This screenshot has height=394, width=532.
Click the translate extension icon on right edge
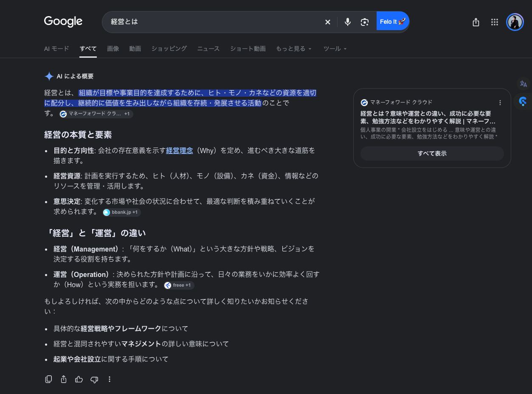point(523,84)
